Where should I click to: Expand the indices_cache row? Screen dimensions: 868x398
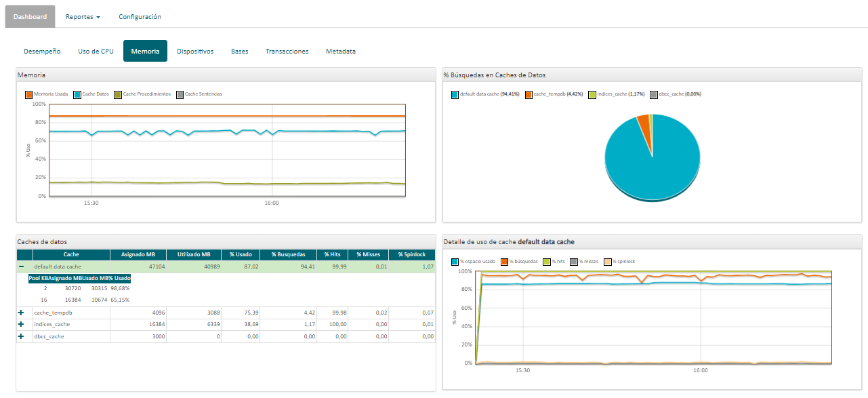(21, 324)
